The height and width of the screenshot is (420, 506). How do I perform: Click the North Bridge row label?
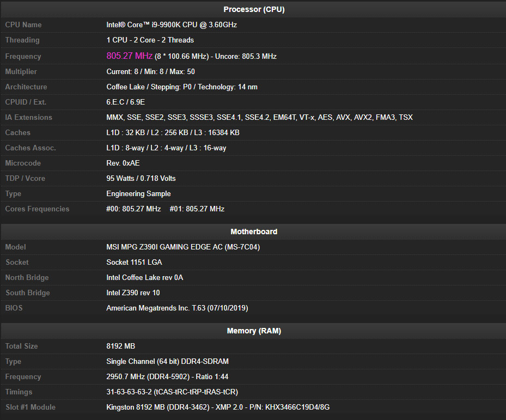(27, 278)
